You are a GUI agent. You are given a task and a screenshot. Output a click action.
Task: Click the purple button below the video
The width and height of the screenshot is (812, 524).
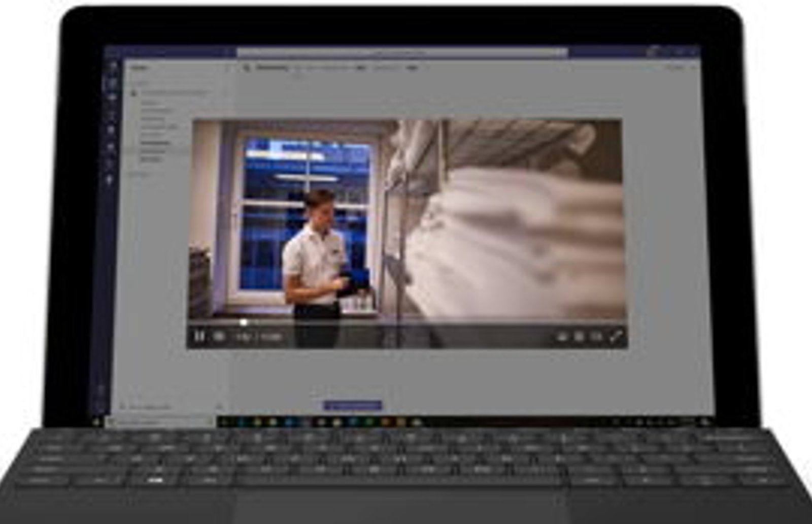(x=353, y=405)
